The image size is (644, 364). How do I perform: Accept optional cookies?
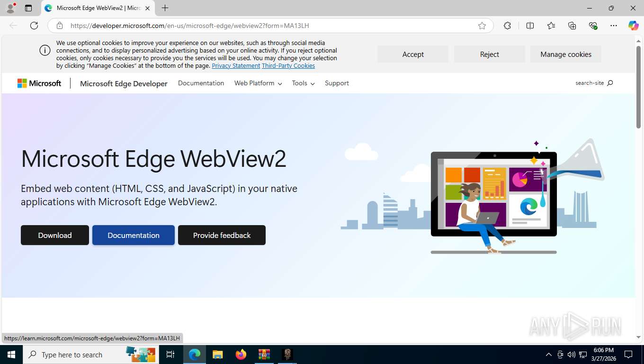point(413,54)
